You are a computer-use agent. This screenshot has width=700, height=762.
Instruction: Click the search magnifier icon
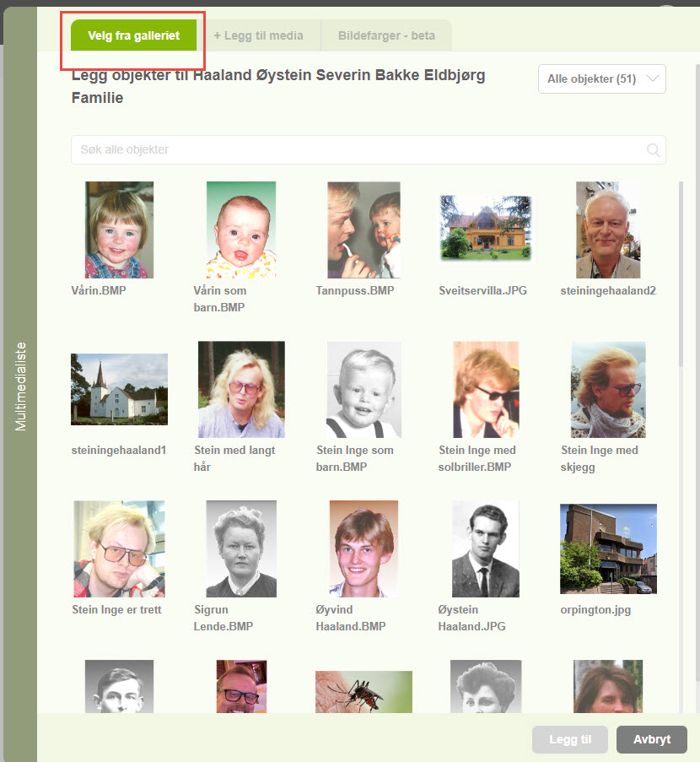pyautogui.click(x=653, y=150)
